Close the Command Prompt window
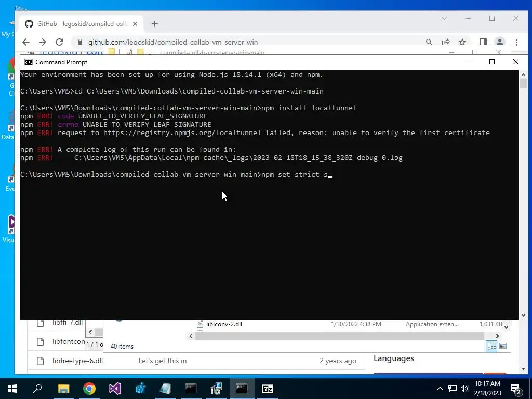 click(516, 62)
